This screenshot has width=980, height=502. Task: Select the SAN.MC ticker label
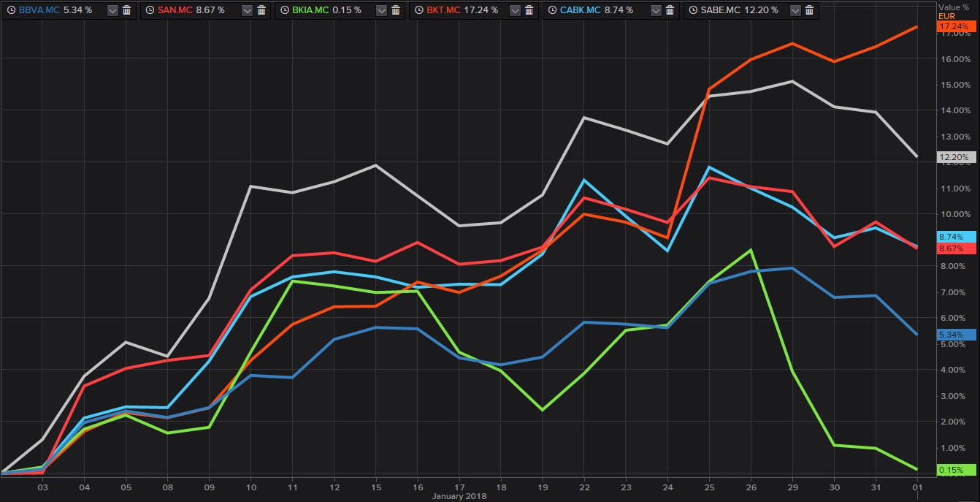[175, 10]
